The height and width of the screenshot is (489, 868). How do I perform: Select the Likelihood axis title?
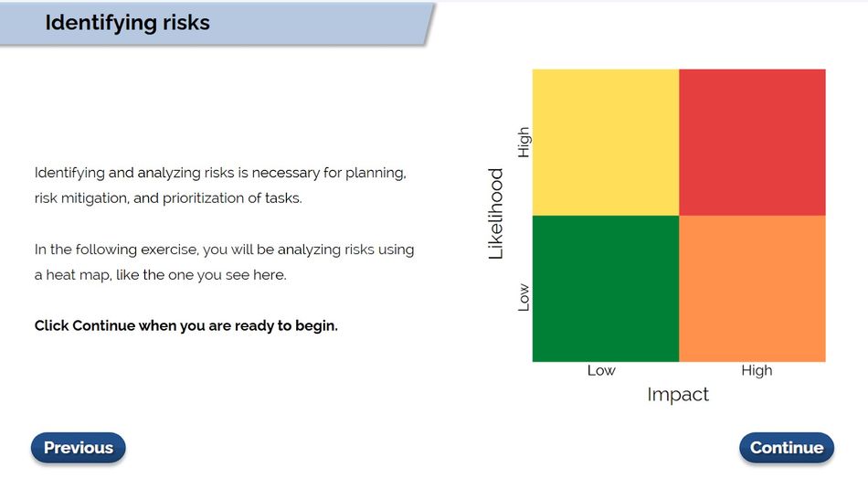pos(496,214)
